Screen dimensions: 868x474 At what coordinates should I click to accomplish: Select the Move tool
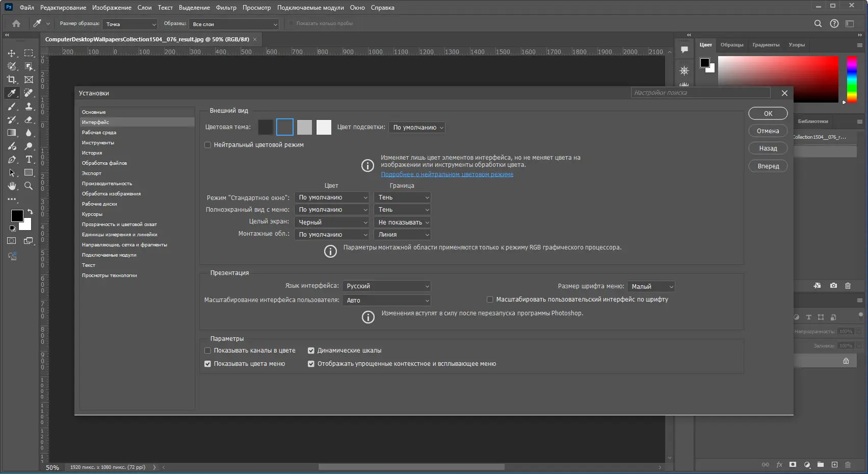(12, 53)
